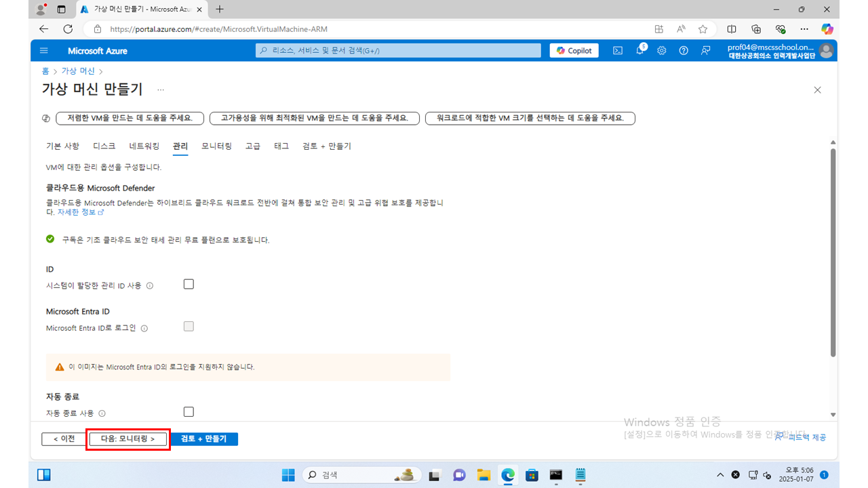Click the browser back arrow

44,29
